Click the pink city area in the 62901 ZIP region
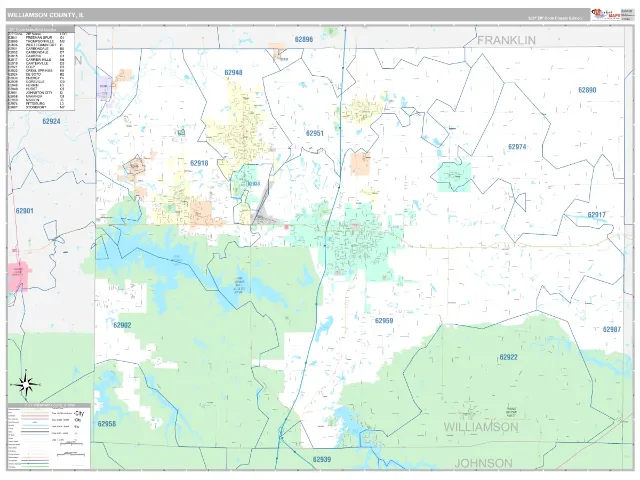 (x=19, y=276)
